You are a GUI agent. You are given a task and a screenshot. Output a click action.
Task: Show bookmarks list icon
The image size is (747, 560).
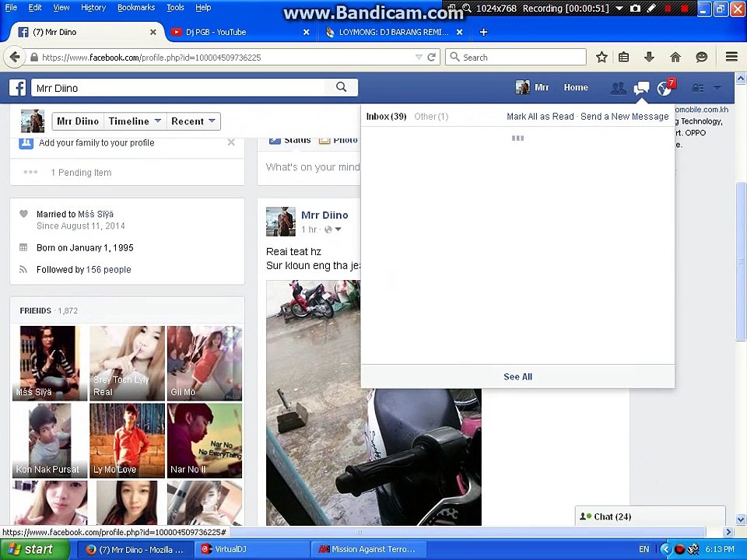point(623,57)
